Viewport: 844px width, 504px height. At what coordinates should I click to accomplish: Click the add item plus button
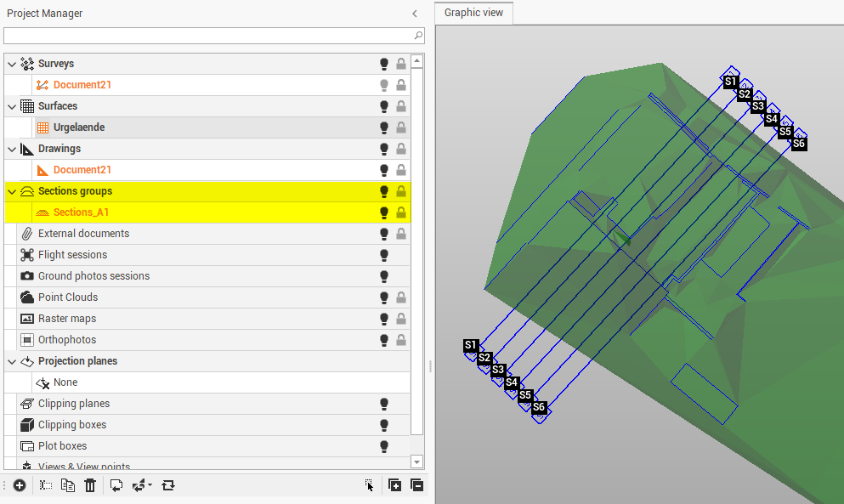(x=20, y=485)
